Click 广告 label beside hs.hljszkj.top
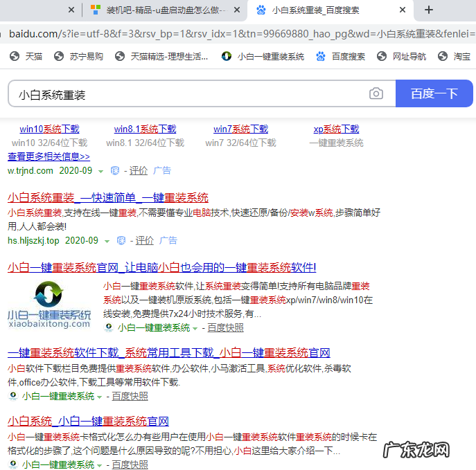Image resolution: width=476 pixels, height=470 pixels. point(168,241)
